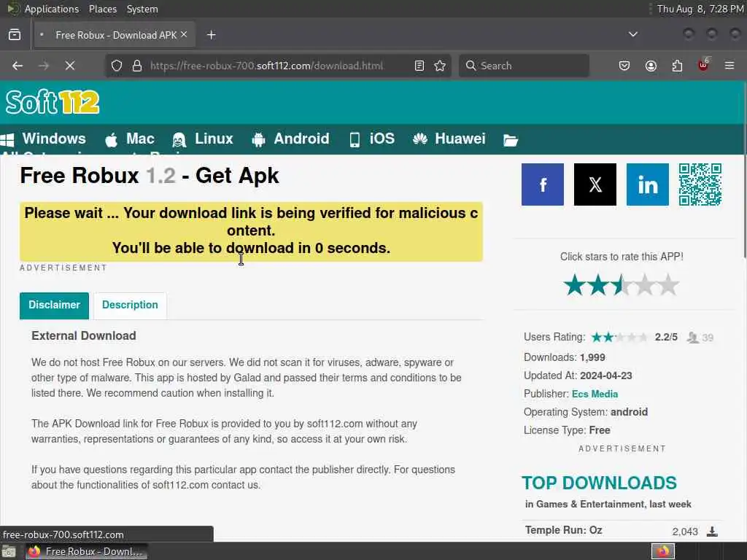
Task: Click the 'Downloads: 1,999' text
Action: (x=565, y=357)
